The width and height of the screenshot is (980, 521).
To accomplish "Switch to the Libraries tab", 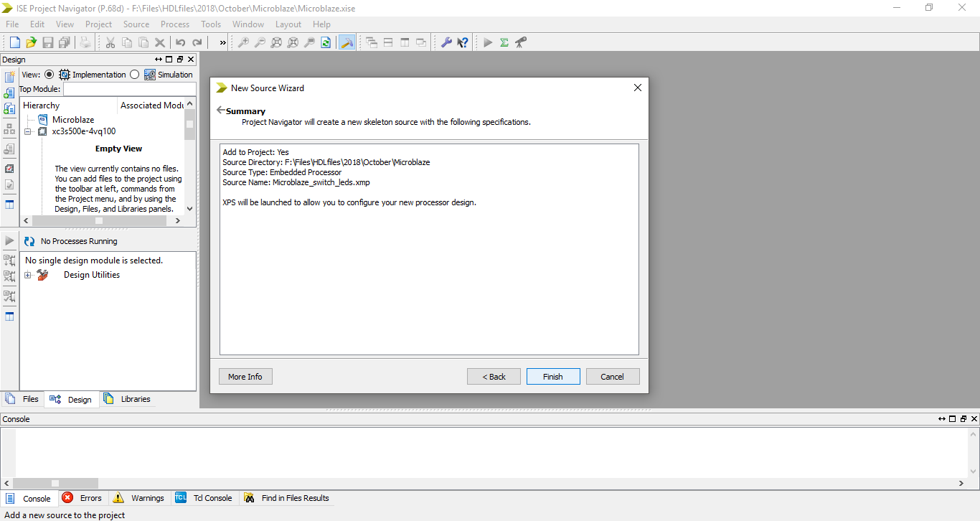I will [x=127, y=399].
